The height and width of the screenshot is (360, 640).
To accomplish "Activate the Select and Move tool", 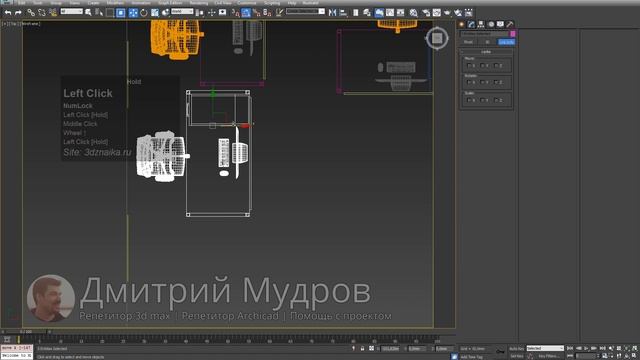I will (133, 13).
